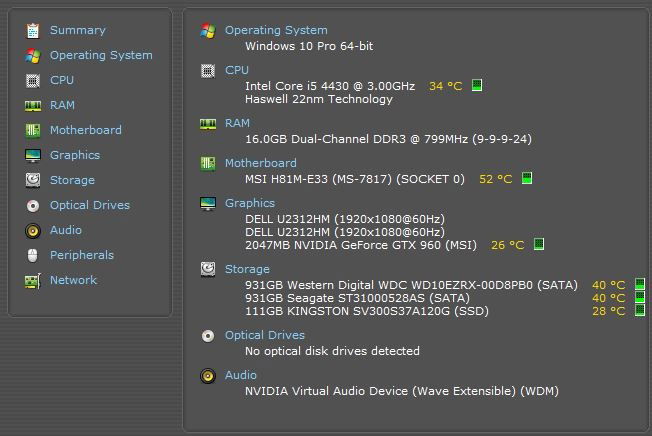Click the RAM module icon in sidebar
Viewport: 652px width, 436px height.
pos(33,106)
